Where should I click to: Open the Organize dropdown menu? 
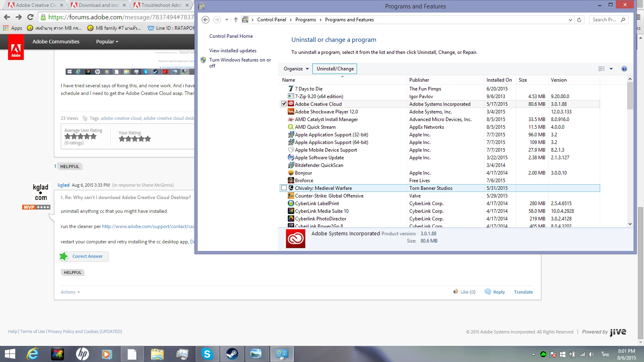pos(296,69)
